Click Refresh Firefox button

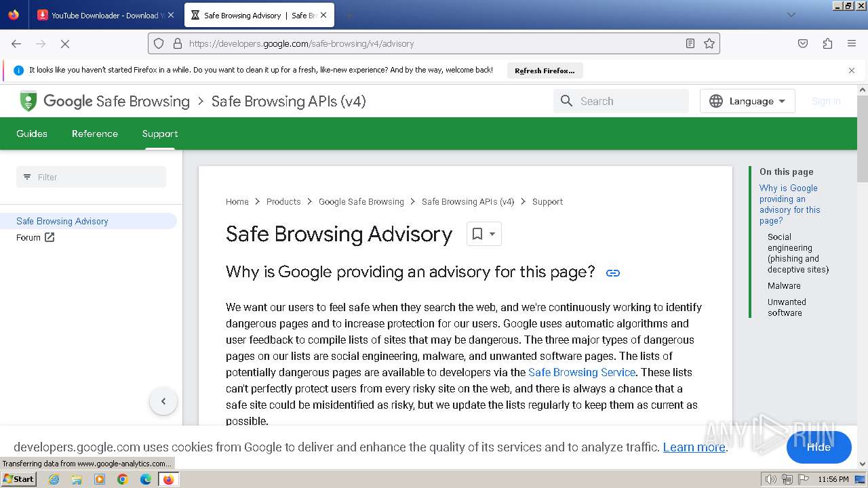(x=545, y=70)
